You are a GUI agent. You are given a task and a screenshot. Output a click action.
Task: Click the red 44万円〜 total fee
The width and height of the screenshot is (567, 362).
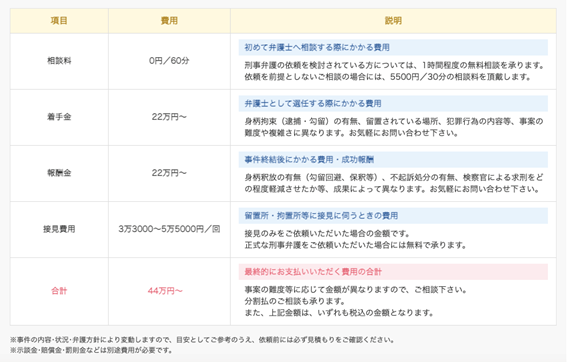(165, 291)
